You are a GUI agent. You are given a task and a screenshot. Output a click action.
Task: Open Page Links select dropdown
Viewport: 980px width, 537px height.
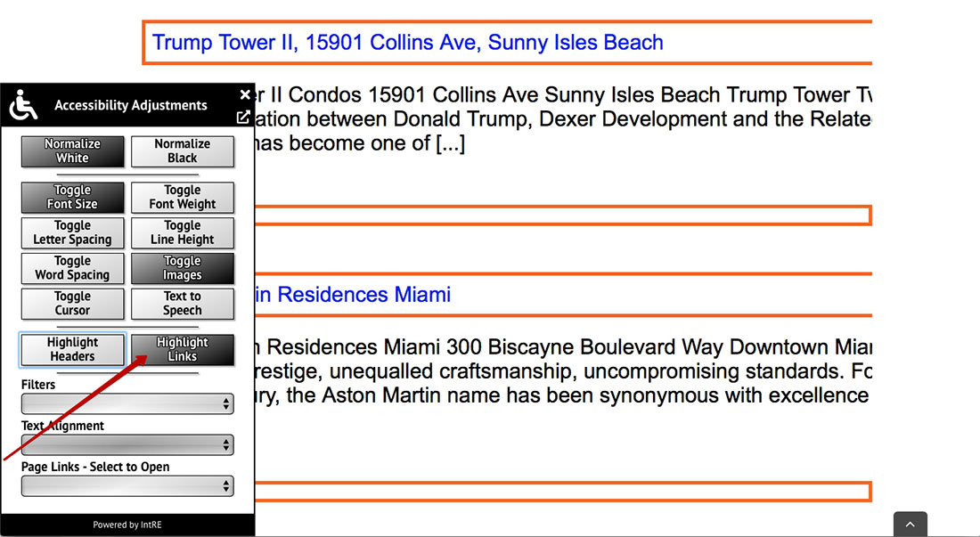click(127, 486)
